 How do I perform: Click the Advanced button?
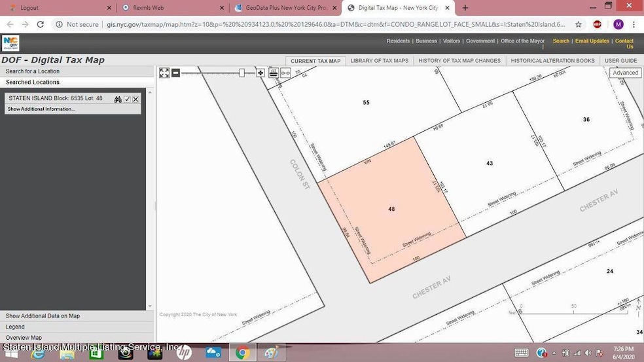pos(625,73)
